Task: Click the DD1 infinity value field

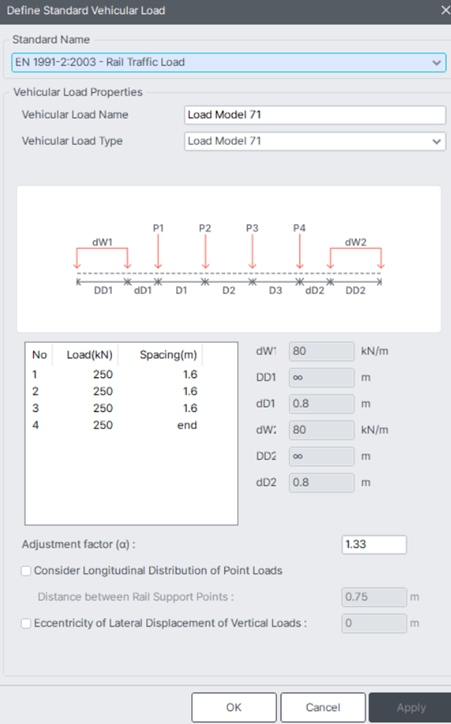Action: (321, 378)
